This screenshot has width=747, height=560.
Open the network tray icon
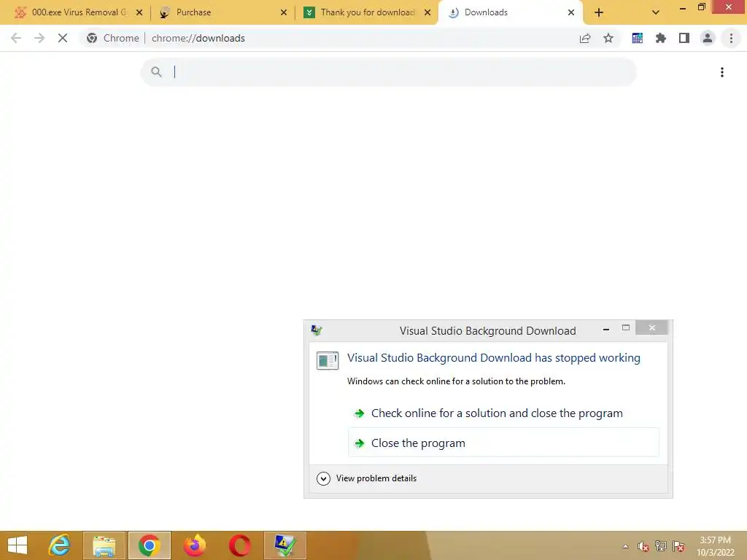pos(660,546)
